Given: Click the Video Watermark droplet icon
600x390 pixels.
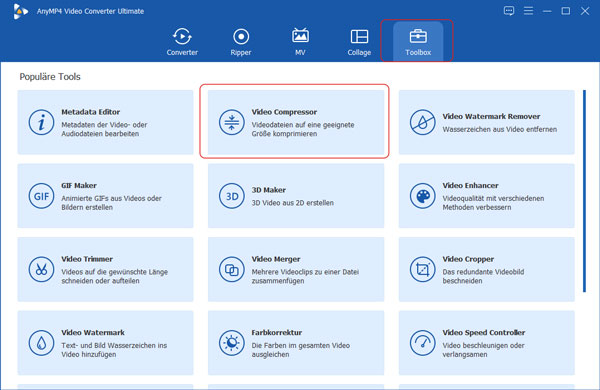Looking at the screenshot, I should [x=41, y=343].
